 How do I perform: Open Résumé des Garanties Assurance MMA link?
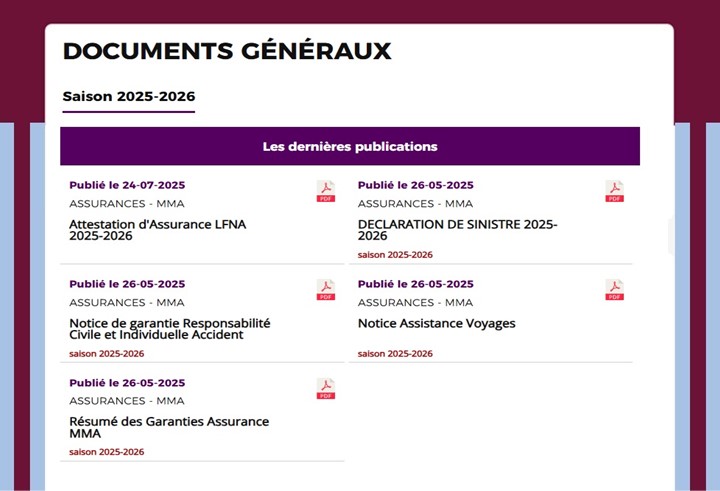click(169, 427)
